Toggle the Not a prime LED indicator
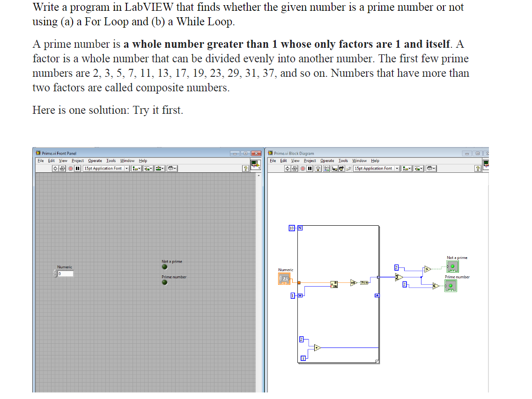532x399 pixels. 164,266
